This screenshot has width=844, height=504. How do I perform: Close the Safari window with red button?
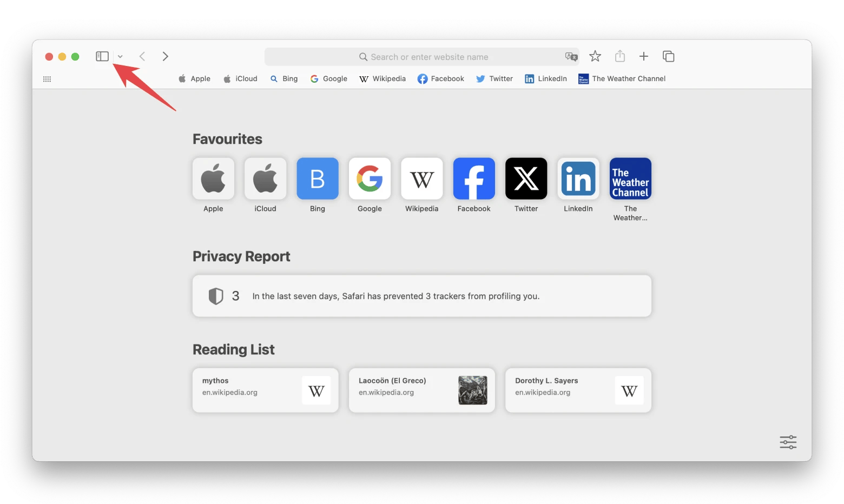point(49,57)
